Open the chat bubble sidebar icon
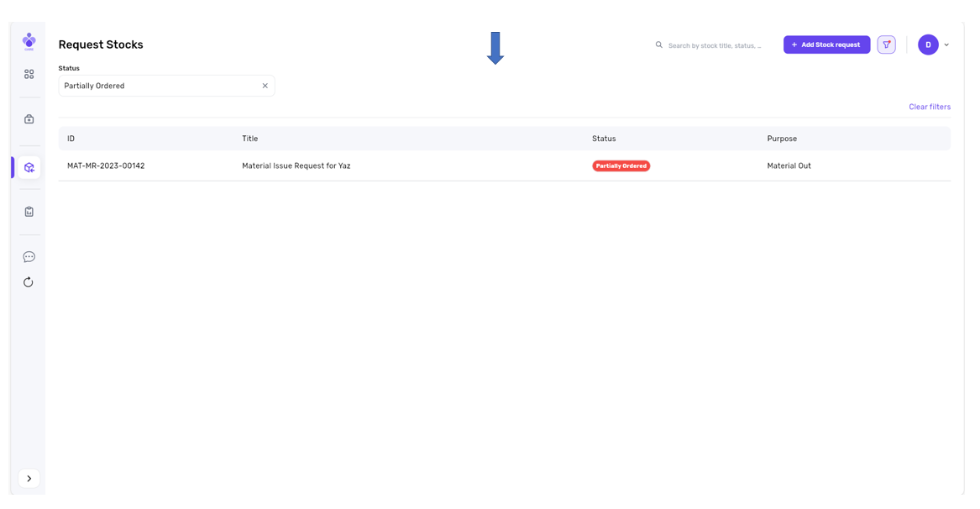 click(29, 257)
